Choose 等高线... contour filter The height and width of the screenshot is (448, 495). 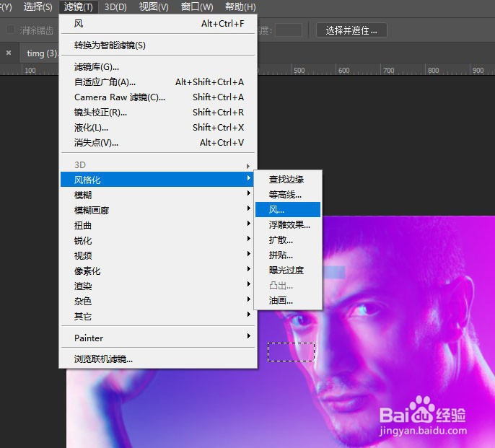tap(288, 195)
